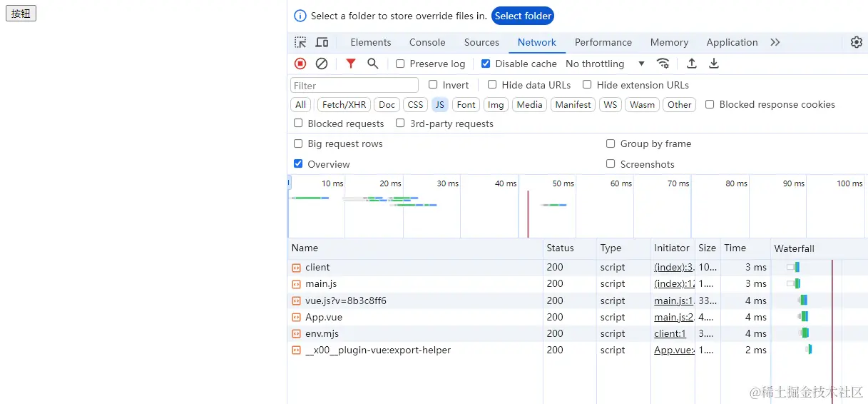Uncheck Disable cache checkbox
Viewport: 868px width, 404px height.
click(x=486, y=64)
